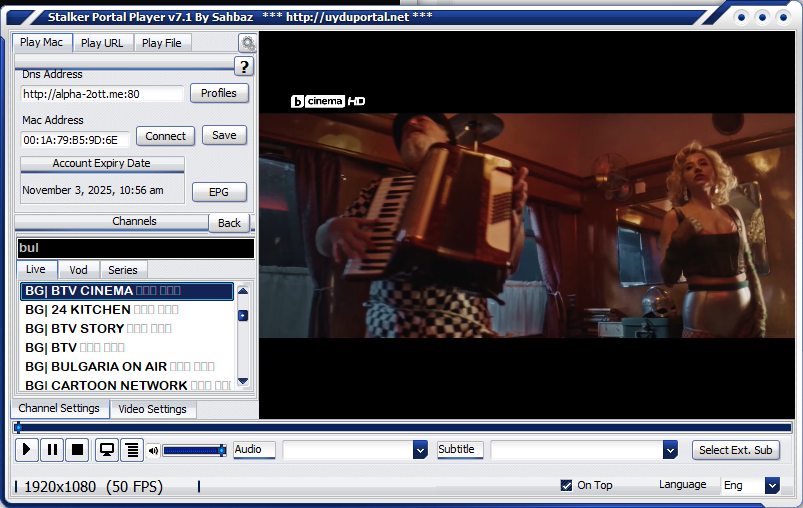Click the Channels header button

point(112,222)
